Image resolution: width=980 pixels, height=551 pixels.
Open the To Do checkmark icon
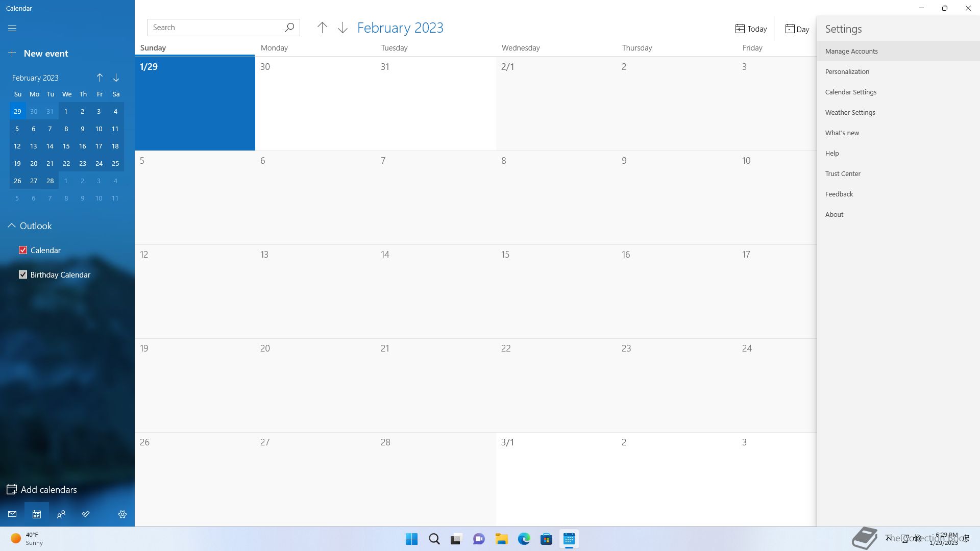86,514
